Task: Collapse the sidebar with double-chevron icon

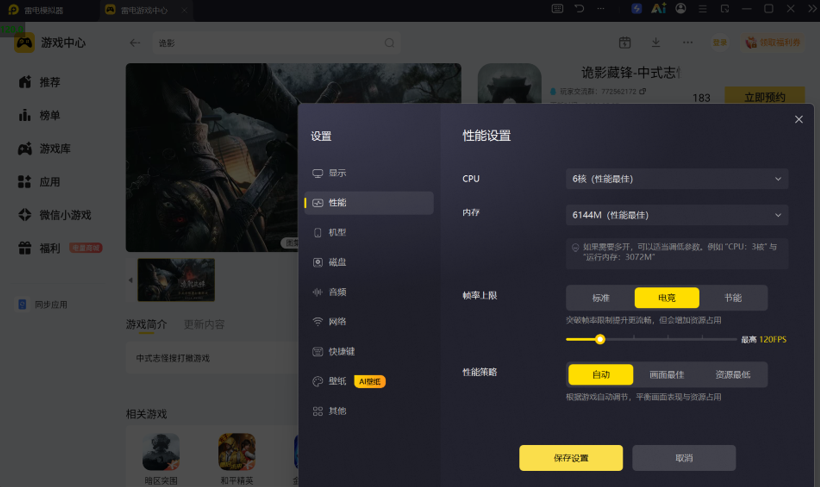Action: 812,8
